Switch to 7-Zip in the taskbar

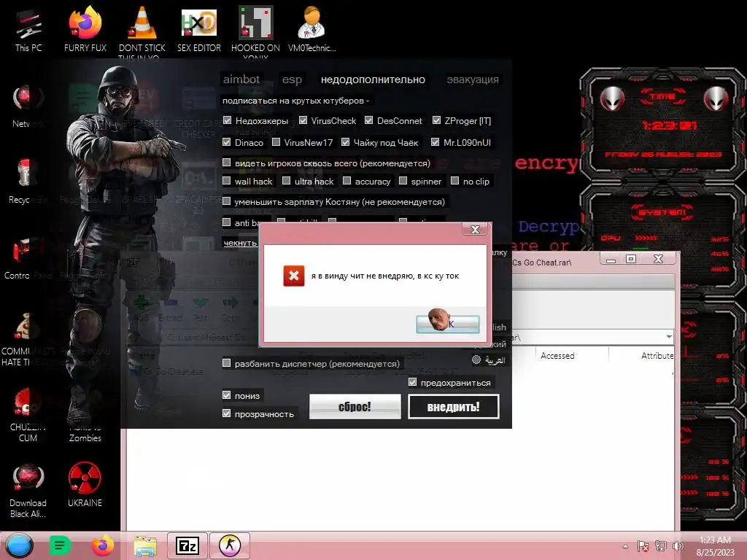coord(187,545)
